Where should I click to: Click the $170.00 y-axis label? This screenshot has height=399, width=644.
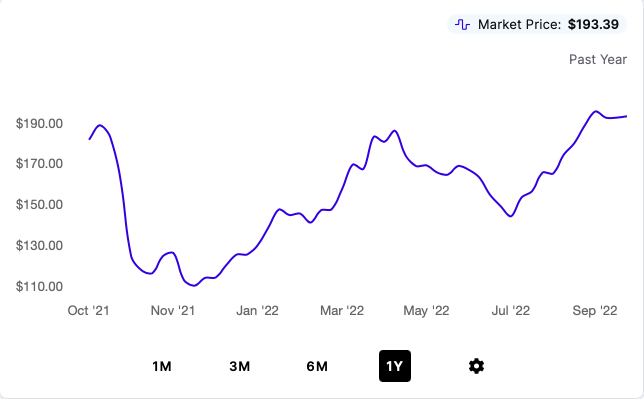point(39,164)
